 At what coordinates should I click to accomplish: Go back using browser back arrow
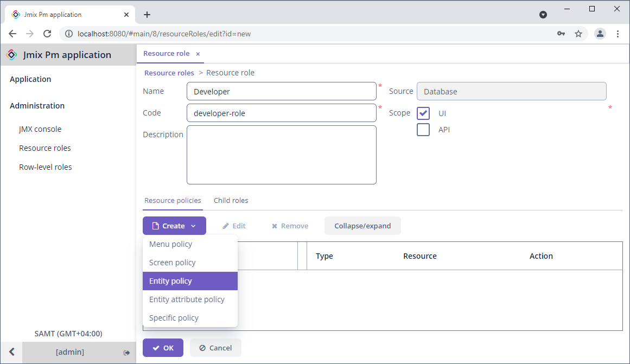12,34
